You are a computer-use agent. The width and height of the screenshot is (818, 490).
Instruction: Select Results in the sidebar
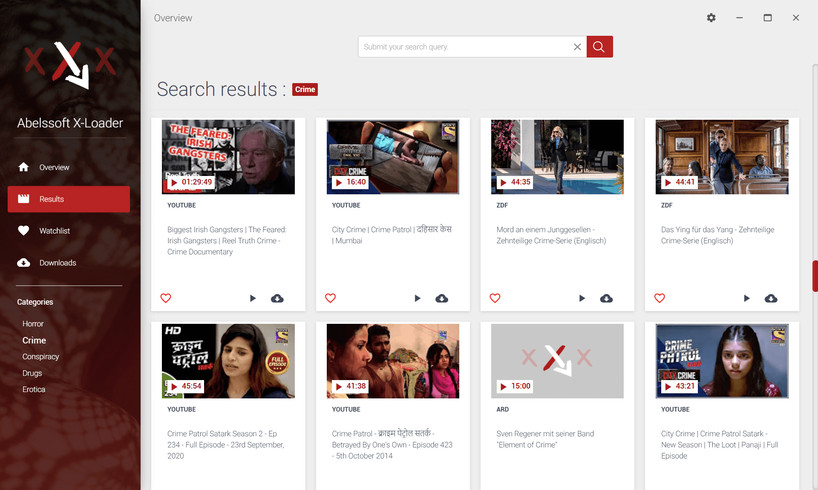[69, 199]
